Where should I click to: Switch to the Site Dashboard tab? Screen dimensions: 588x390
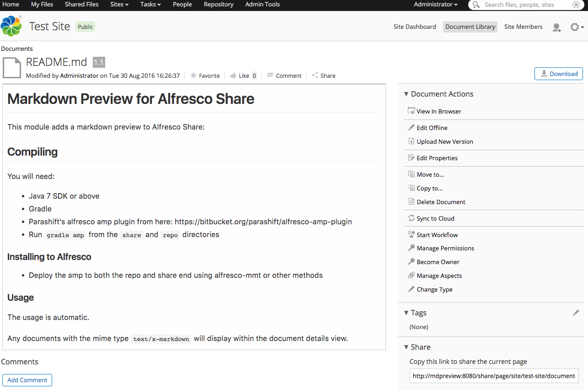415,27
